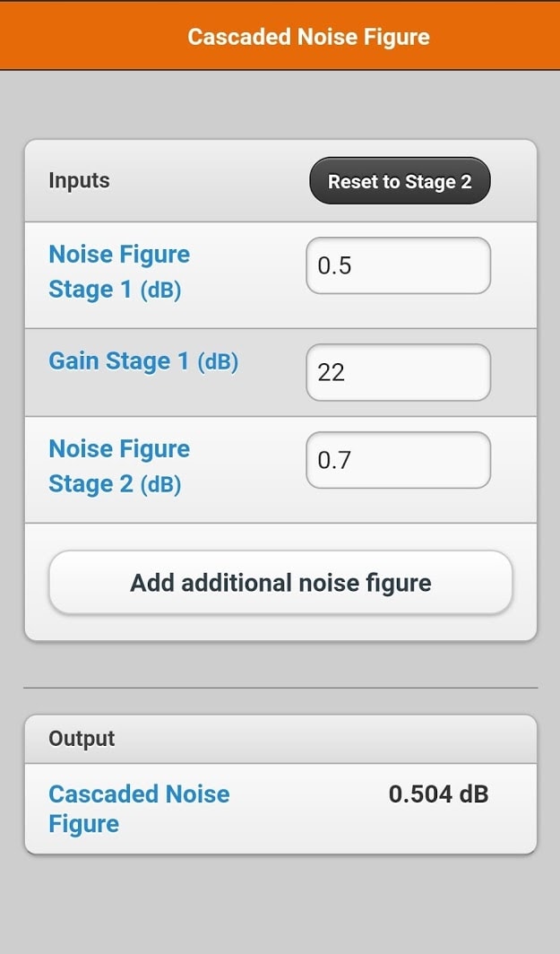560x954 pixels.
Task: Tap Add additional noise figure button
Action: coord(280,583)
